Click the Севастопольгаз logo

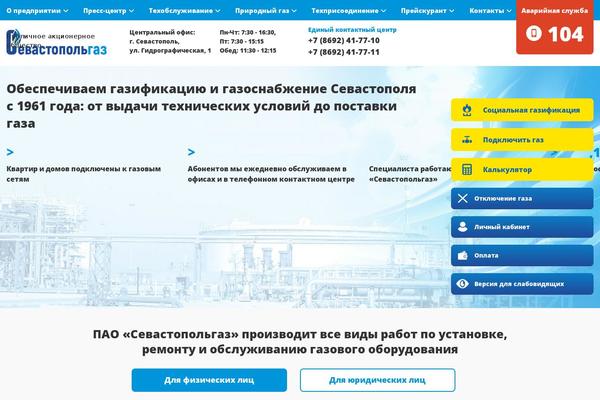(56, 42)
